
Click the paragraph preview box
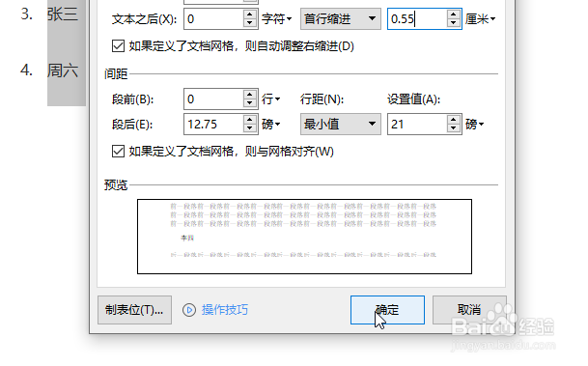[x=304, y=237]
